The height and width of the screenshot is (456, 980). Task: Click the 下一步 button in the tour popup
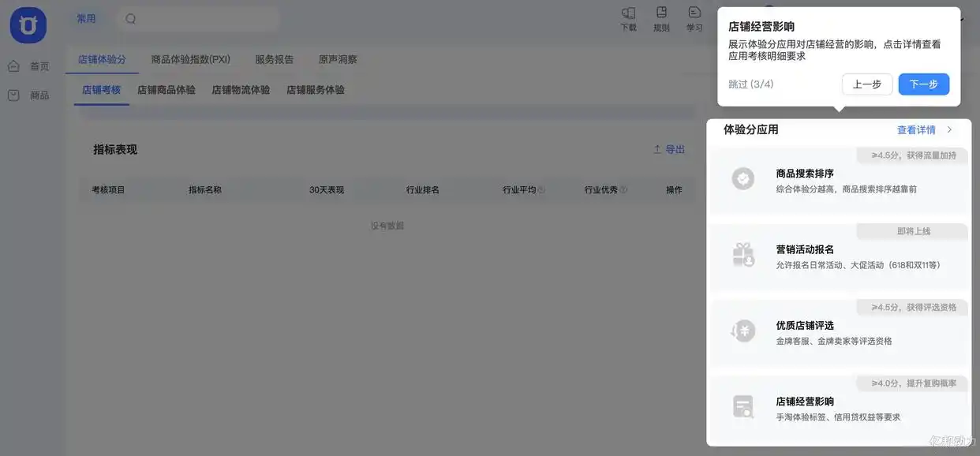(923, 84)
